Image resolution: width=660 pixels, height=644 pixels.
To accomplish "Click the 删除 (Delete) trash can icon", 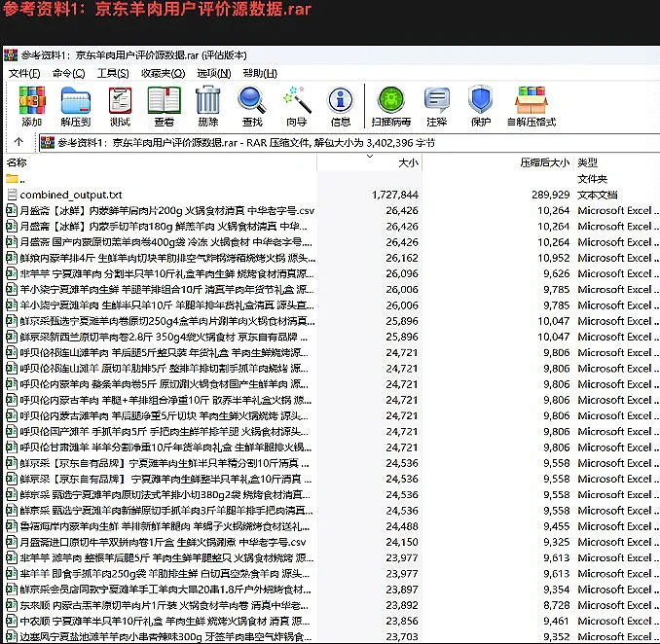I will (x=208, y=99).
